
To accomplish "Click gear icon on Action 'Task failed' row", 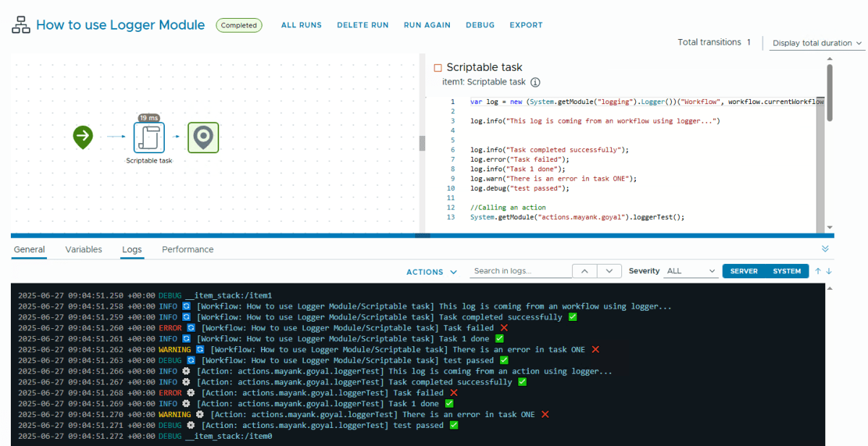I will click(x=191, y=393).
